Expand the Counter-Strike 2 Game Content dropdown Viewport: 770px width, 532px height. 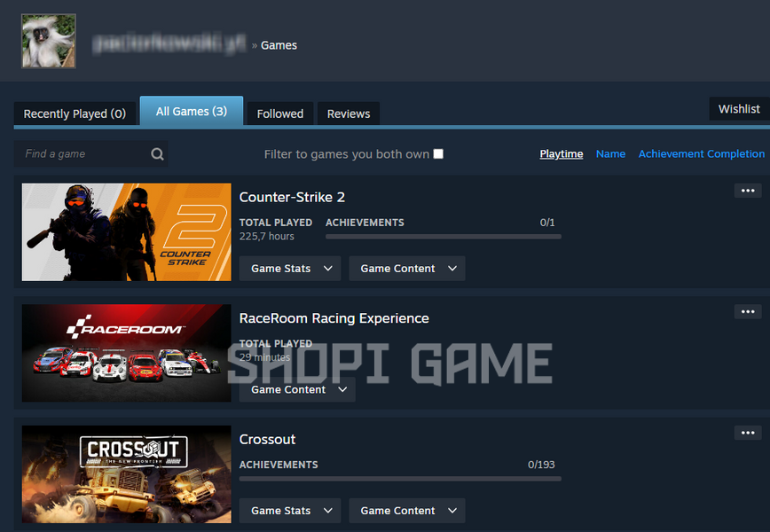tap(406, 269)
